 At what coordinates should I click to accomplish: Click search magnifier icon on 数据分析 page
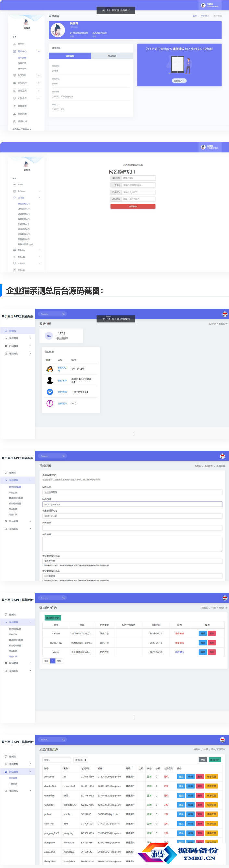[63, 314]
